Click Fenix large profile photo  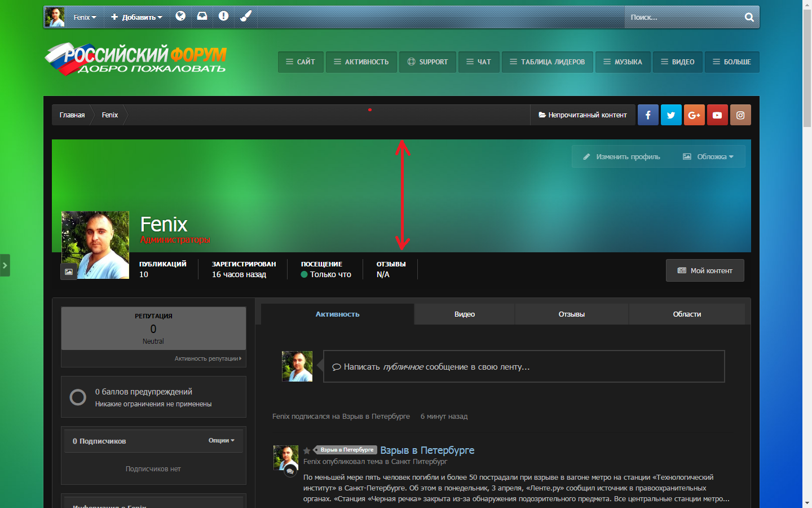[95, 245]
